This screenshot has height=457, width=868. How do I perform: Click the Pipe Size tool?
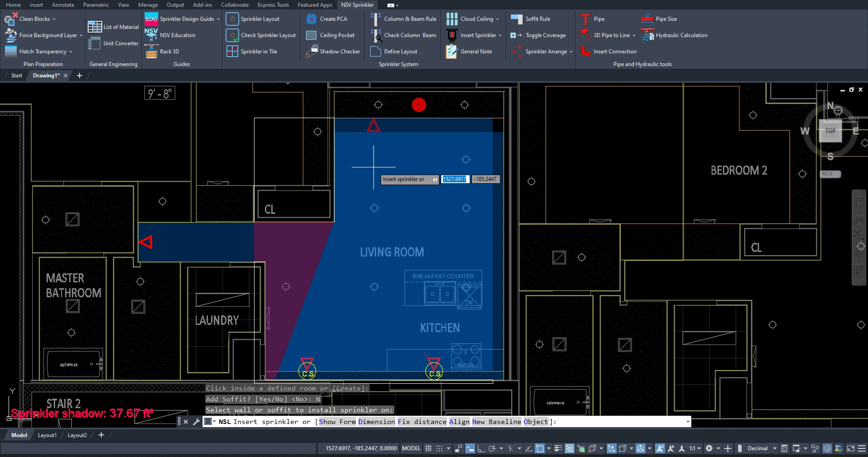coord(659,19)
